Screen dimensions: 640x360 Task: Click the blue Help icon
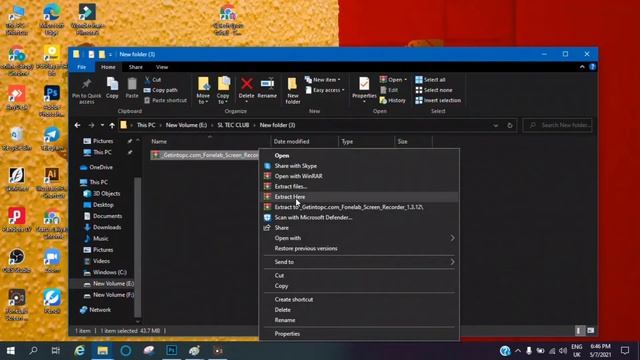coord(592,67)
